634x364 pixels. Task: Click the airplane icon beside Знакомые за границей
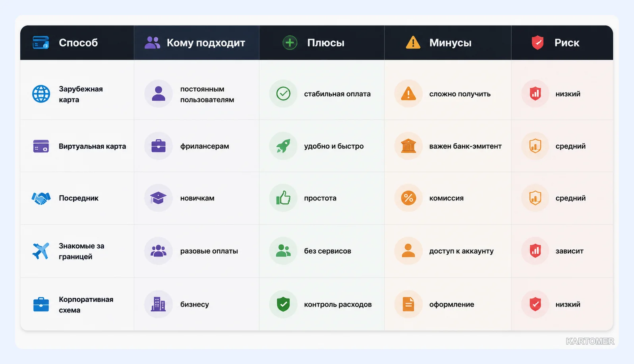coord(41,251)
